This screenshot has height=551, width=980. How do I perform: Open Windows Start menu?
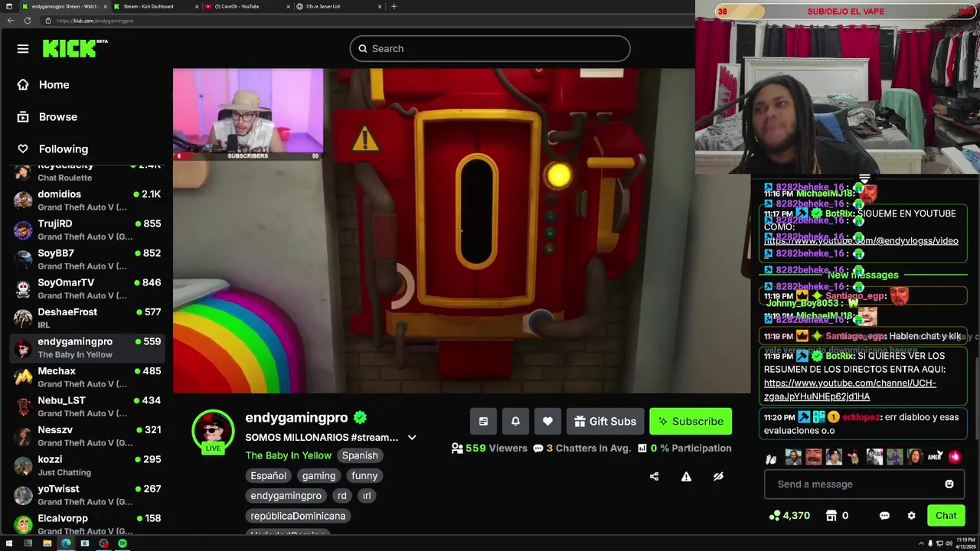click(9, 543)
